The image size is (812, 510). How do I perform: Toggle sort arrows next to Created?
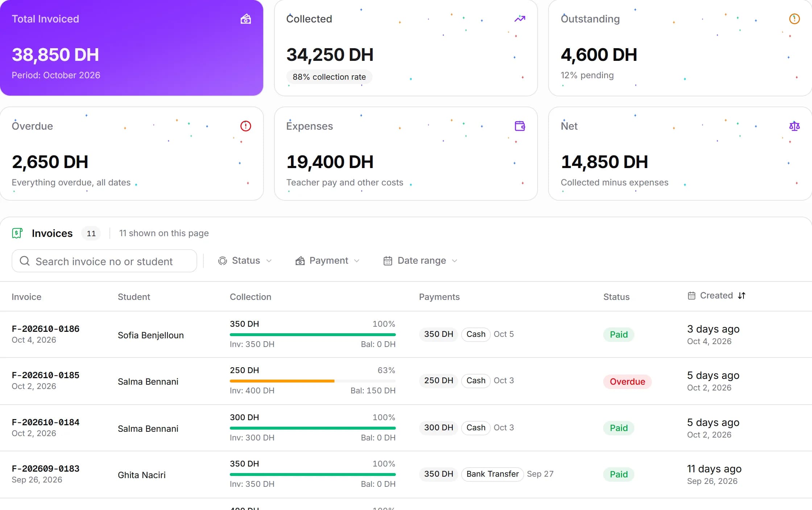click(742, 296)
